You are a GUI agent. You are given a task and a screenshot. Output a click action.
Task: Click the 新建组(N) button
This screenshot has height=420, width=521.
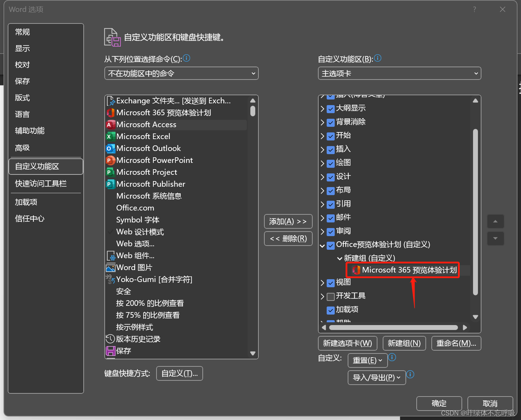(404, 343)
